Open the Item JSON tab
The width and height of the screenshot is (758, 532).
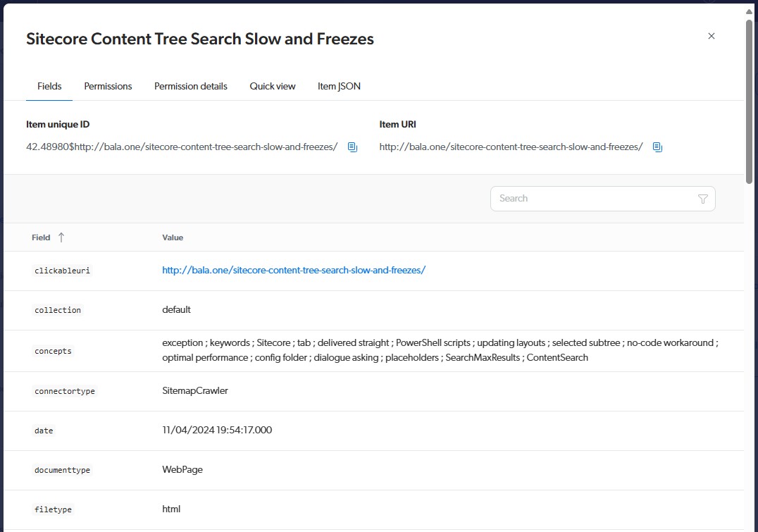tap(339, 86)
